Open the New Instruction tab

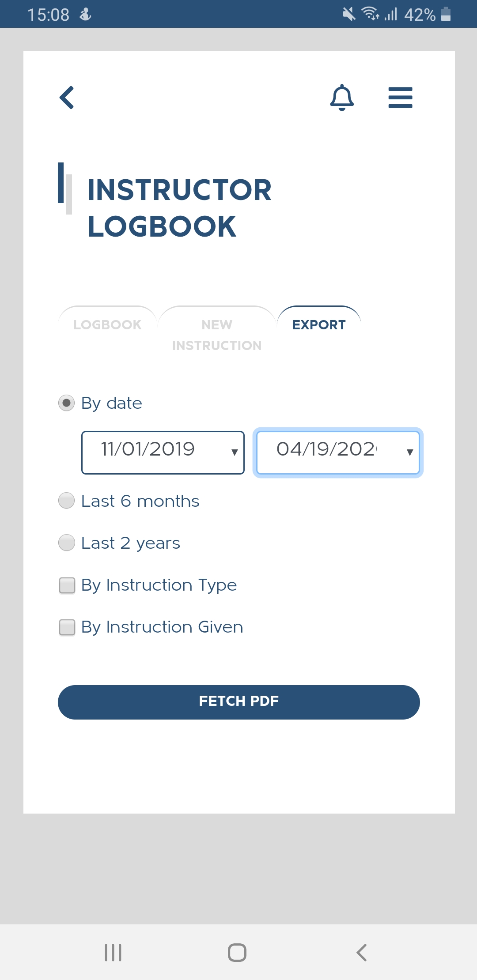(217, 334)
